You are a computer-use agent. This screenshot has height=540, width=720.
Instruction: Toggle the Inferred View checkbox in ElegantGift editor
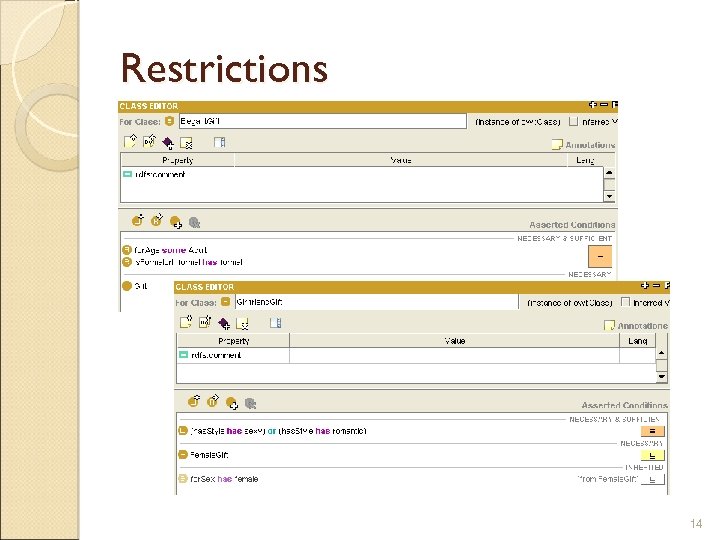tap(573, 121)
